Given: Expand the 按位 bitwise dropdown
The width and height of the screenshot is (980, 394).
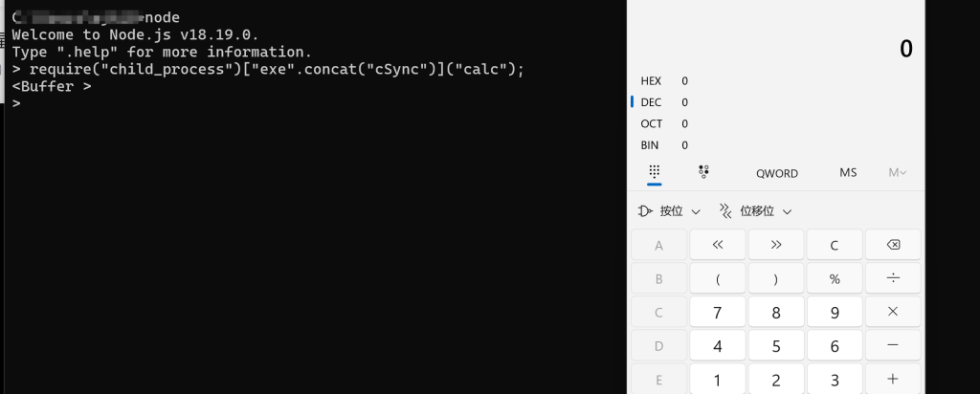Looking at the screenshot, I should click(x=669, y=211).
